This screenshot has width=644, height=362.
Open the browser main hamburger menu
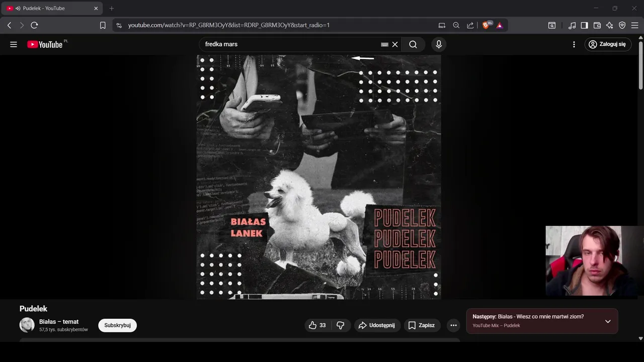point(635,25)
